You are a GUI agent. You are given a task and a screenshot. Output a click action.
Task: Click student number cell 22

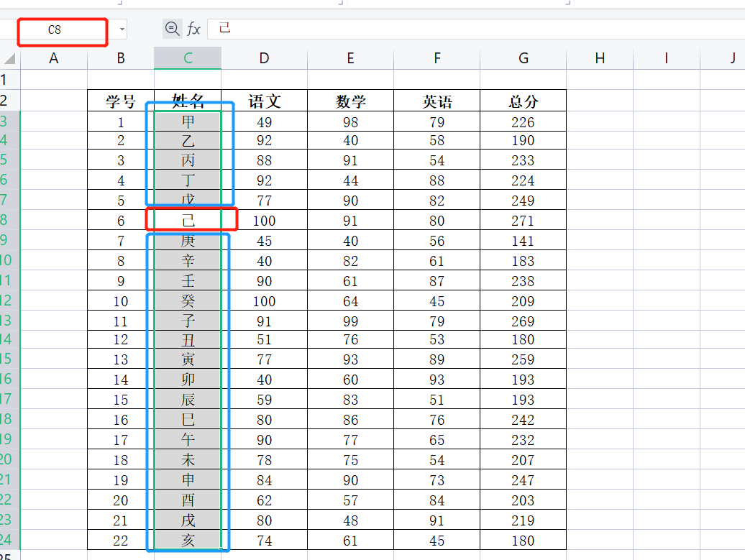click(x=121, y=540)
